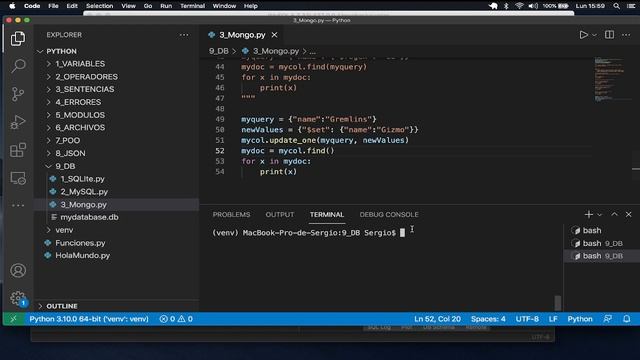Change language mode Python
The image size is (640, 360).
click(x=580, y=319)
